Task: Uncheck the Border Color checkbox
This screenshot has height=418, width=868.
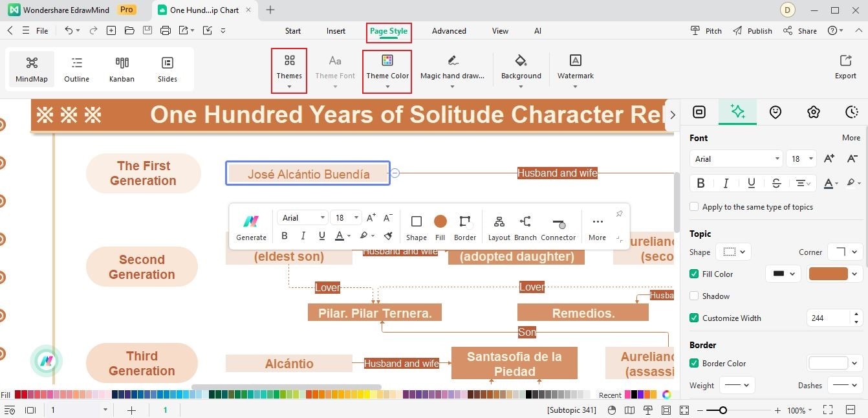Action: [x=694, y=363]
